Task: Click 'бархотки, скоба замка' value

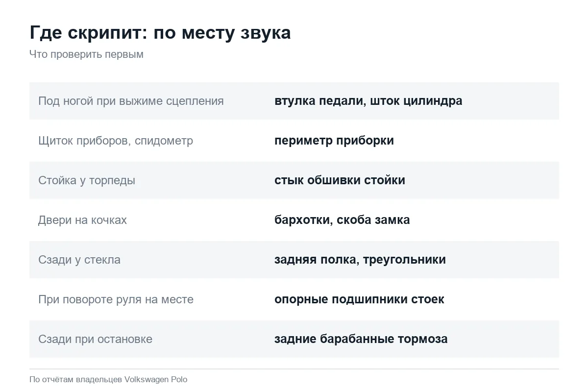Action: [x=342, y=220]
